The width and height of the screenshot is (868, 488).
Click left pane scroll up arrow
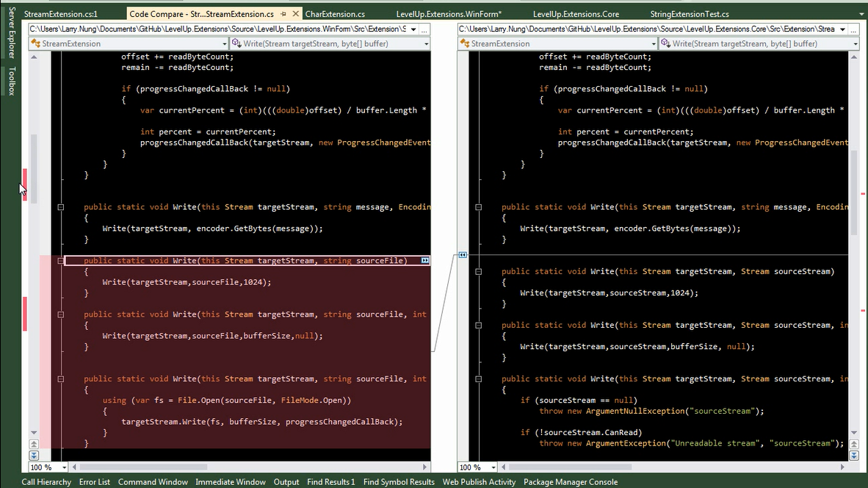[x=34, y=57]
